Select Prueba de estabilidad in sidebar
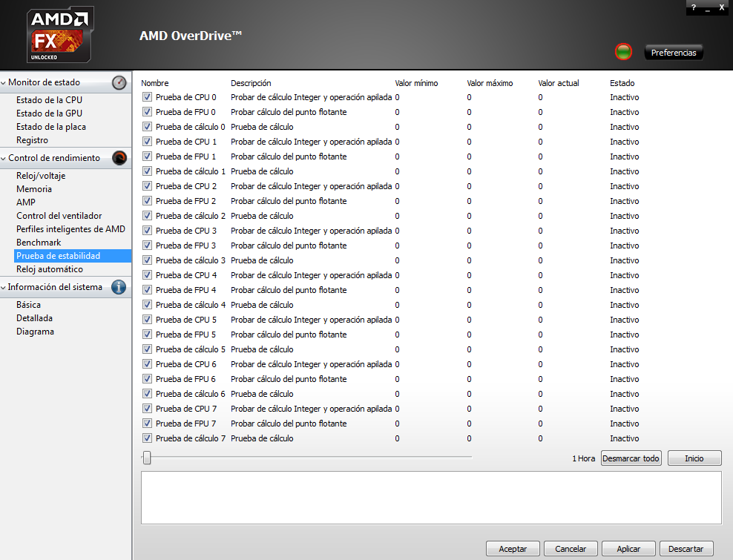Viewport: 733px width, 560px height. [x=73, y=256]
